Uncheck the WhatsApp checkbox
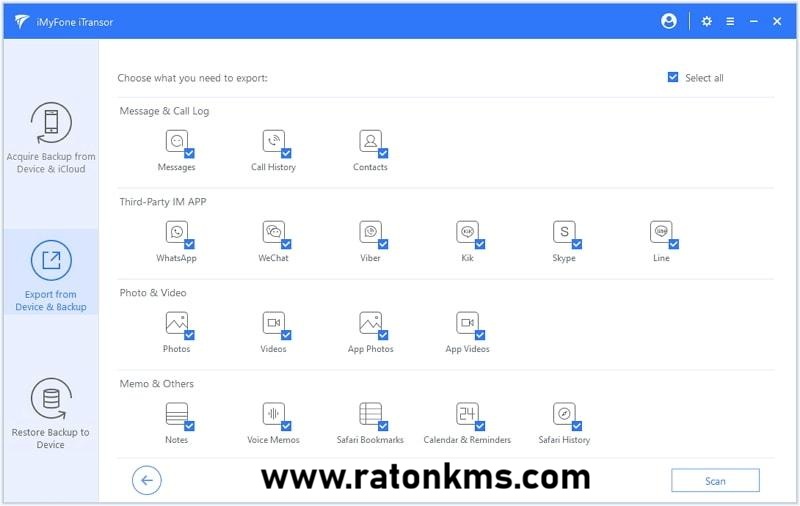The height and width of the screenshot is (506, 800). tap(189, 244)
